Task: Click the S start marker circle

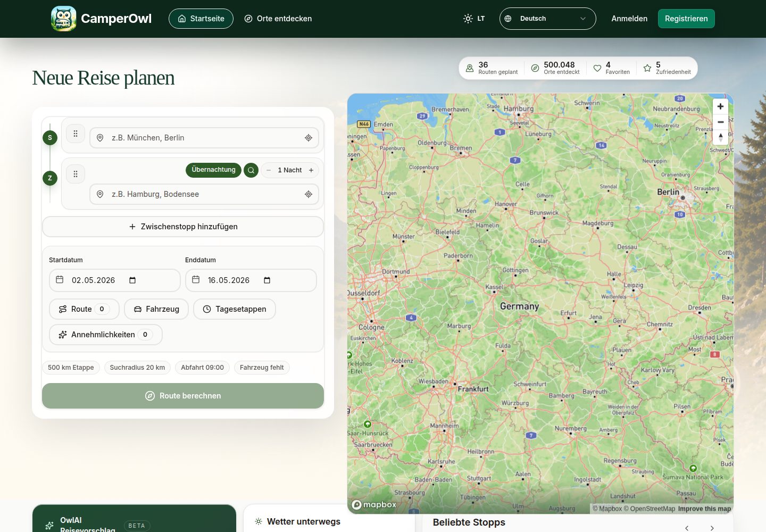Action: [50, 138]
